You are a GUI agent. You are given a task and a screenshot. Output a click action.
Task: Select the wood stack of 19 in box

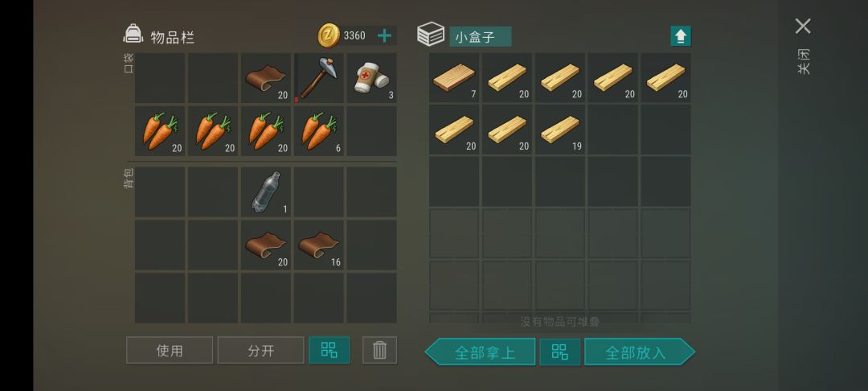point(559,130)
